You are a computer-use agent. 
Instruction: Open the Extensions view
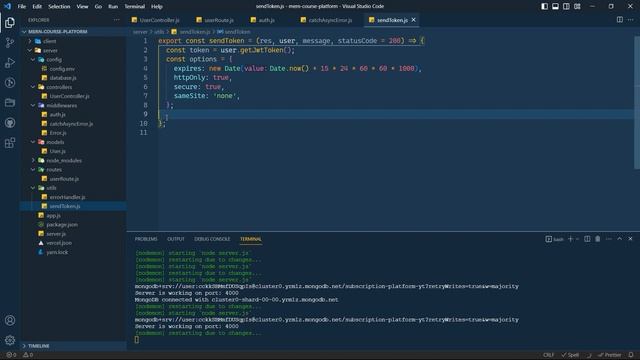pyautogui.click(x=10, y=142)
